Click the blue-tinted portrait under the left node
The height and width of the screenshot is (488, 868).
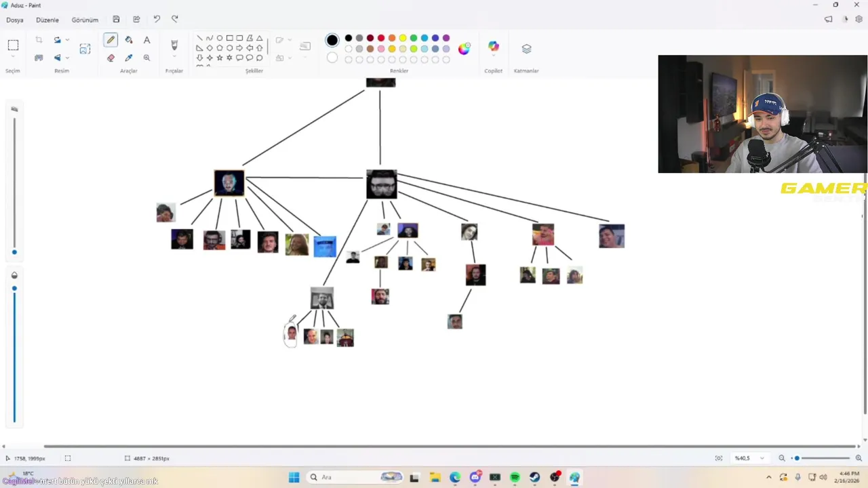coord(325,246)
